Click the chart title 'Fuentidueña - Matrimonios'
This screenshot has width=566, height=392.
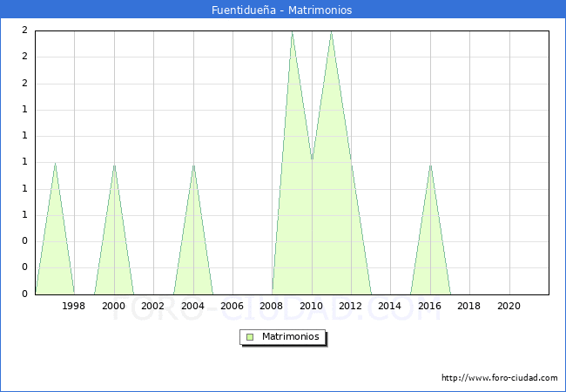[281, 10]
